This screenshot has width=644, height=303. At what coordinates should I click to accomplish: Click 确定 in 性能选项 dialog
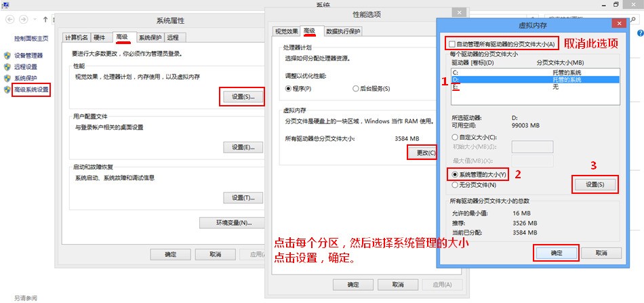coord(353,285)
